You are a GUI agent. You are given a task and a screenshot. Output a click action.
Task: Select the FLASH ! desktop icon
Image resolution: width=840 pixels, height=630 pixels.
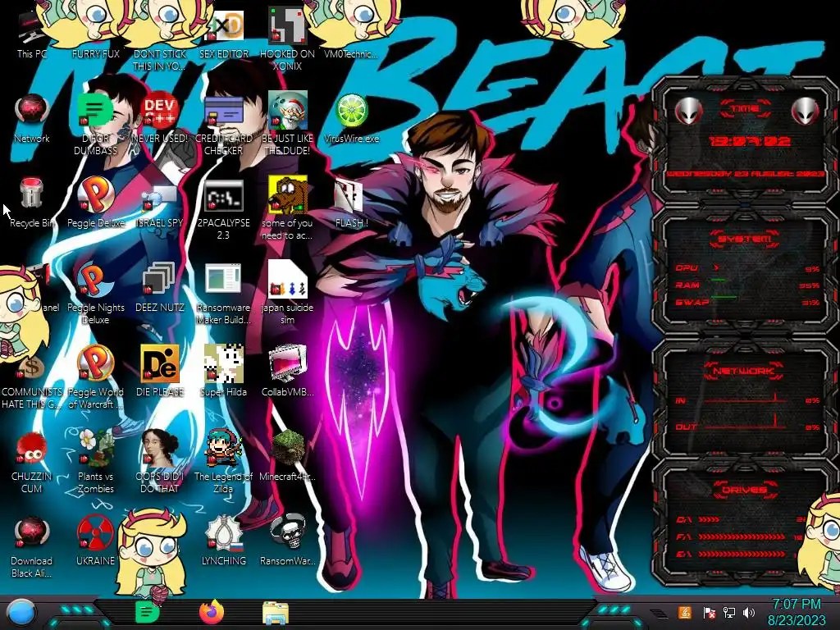(x=351, y=203)
